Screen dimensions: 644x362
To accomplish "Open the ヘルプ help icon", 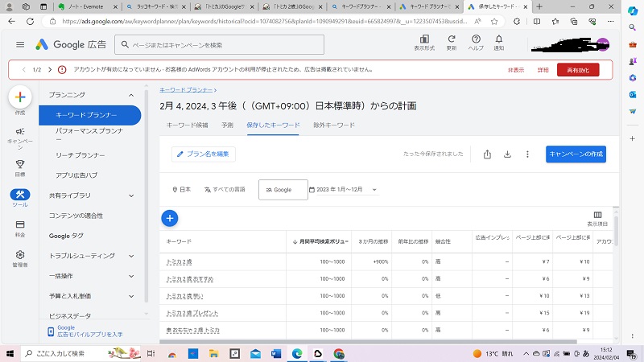I will coord(476,43).
